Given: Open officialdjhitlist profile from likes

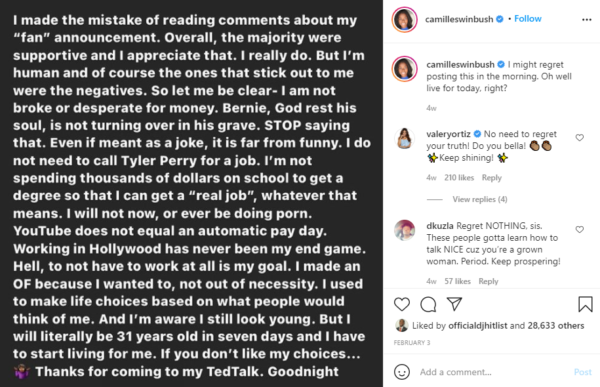Looking at the screenshot, I should (478, 326).
